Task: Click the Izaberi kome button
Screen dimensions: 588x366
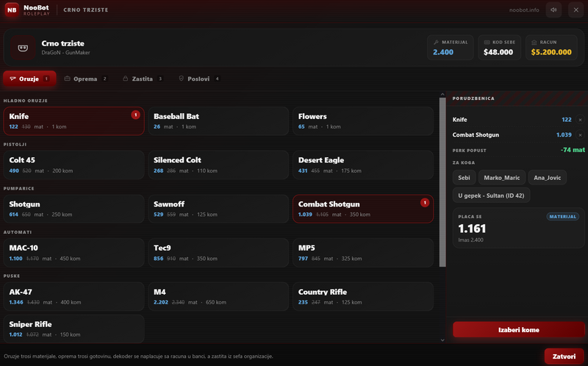Action: (519, 330)
